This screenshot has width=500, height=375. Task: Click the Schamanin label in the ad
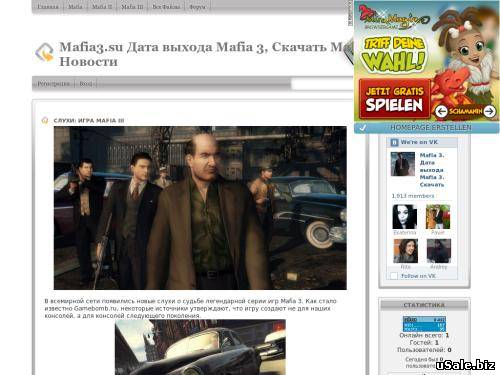[465, 111]
